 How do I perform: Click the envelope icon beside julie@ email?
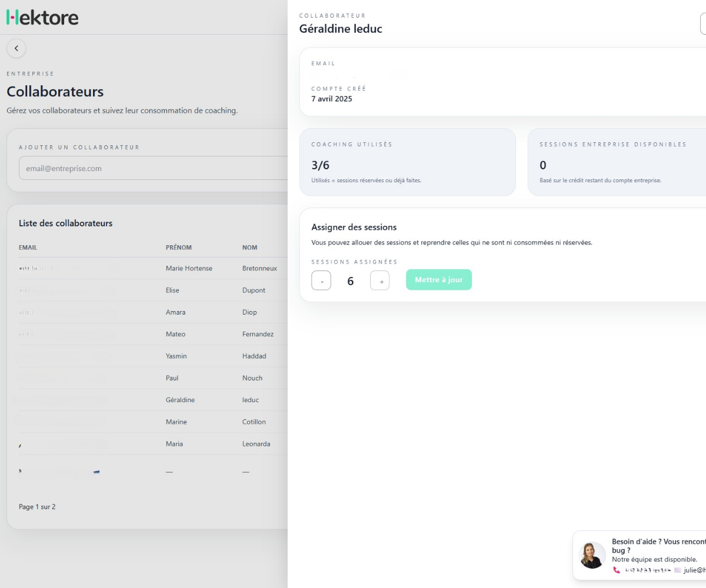(x=677, y=570)
